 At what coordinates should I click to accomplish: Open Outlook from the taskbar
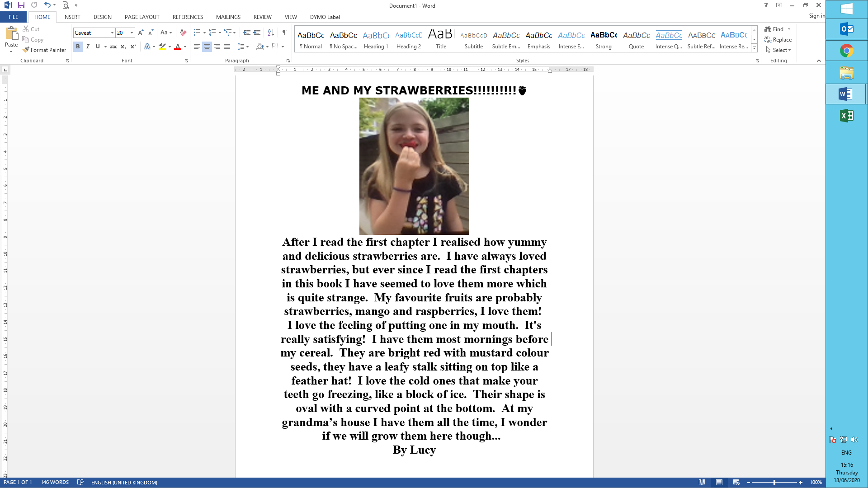[x=847, y=29]
